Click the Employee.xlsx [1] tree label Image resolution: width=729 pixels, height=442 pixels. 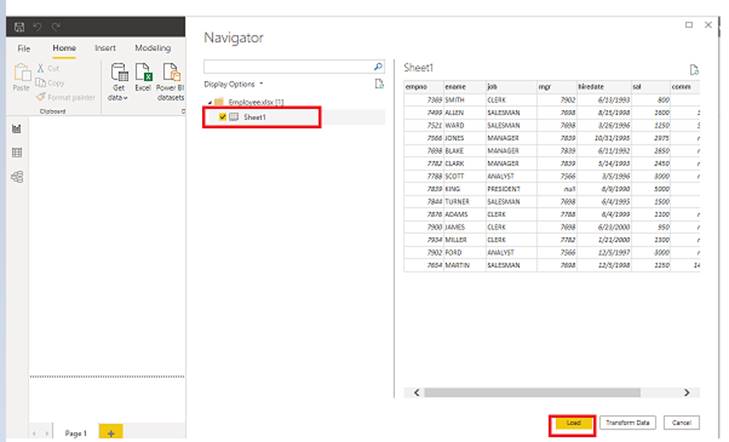point(256,102)
